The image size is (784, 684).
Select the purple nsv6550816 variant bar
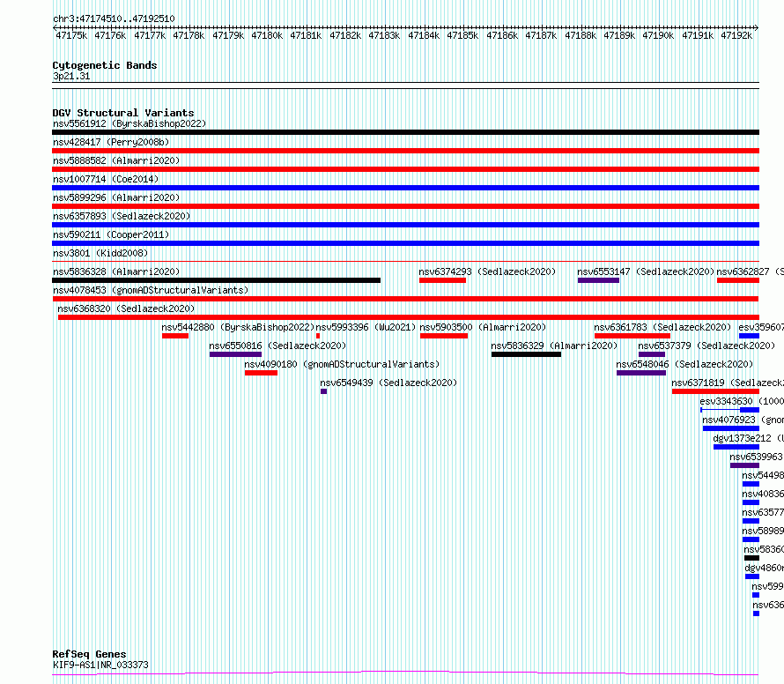[x=235, y=354]
